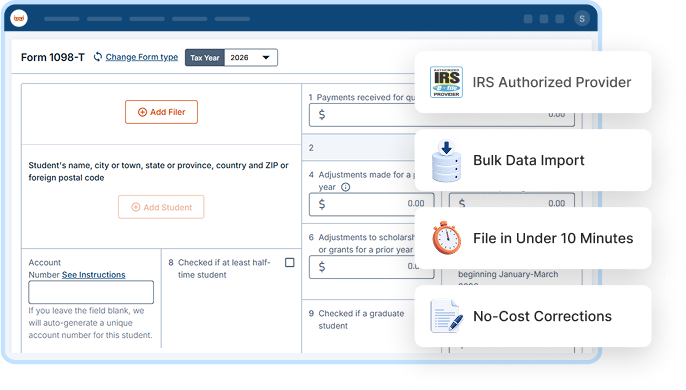Expand the Tax Year 2026 dropdown
This screenshot has height=390, width=686.
[251, 57]
